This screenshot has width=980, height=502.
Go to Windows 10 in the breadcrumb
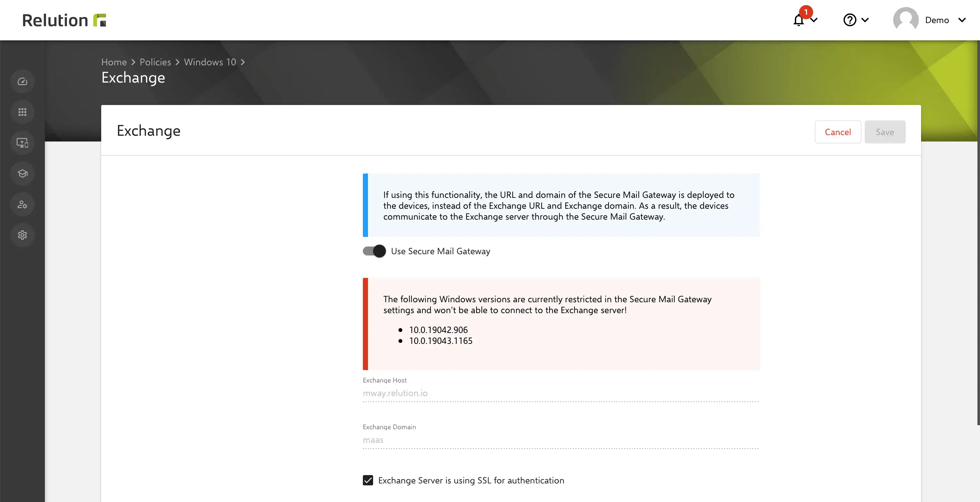coord(210,62)
